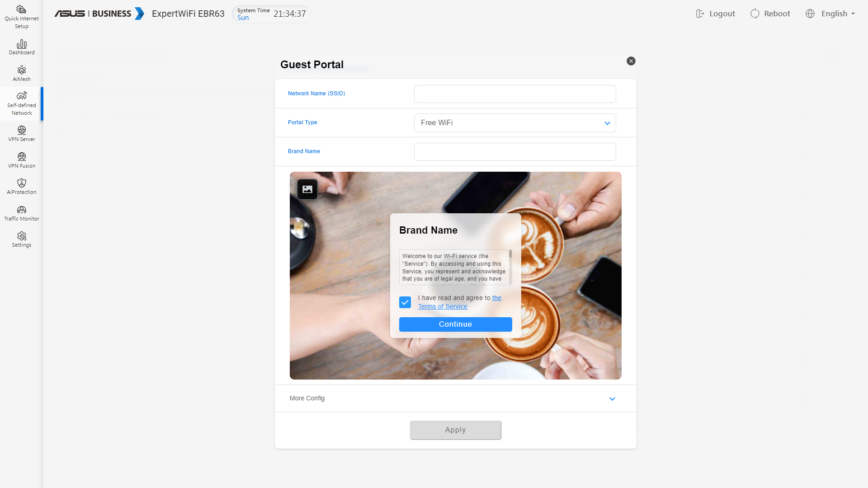The height and width of the screenshot is (488, 868).
Task: Open the Settings sidebar item
Action: (21, 239)
